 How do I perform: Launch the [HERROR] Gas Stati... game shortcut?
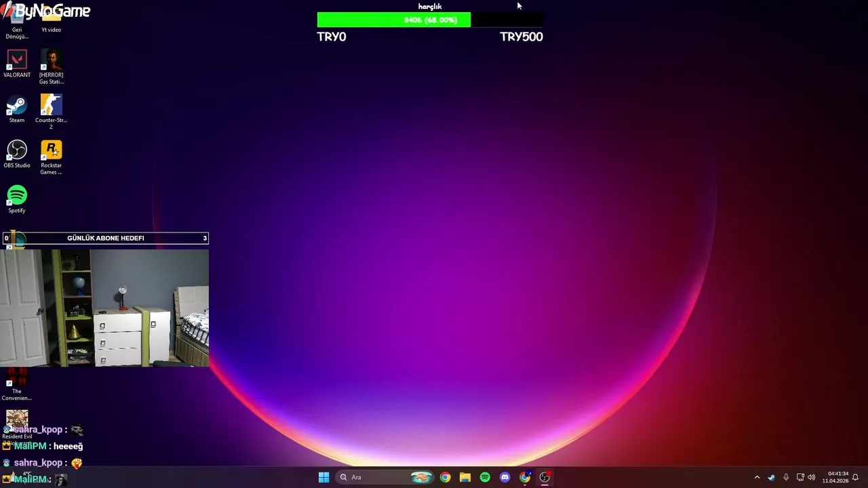[51, 67]
